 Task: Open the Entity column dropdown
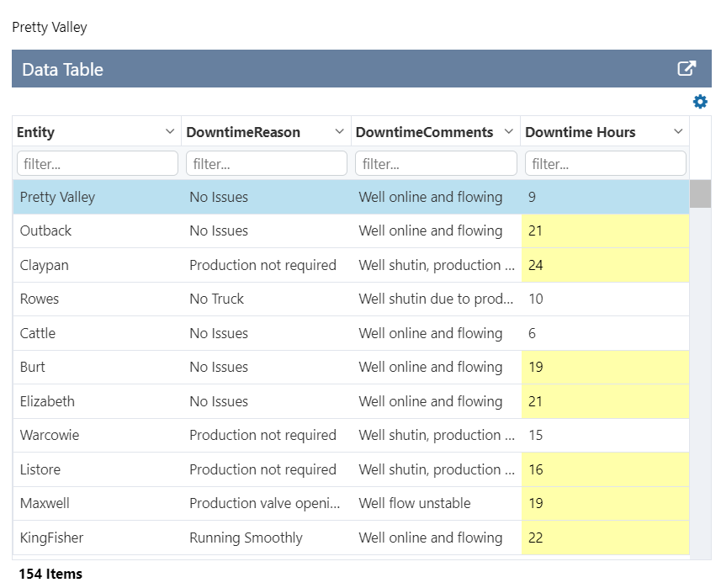point(171,131)
